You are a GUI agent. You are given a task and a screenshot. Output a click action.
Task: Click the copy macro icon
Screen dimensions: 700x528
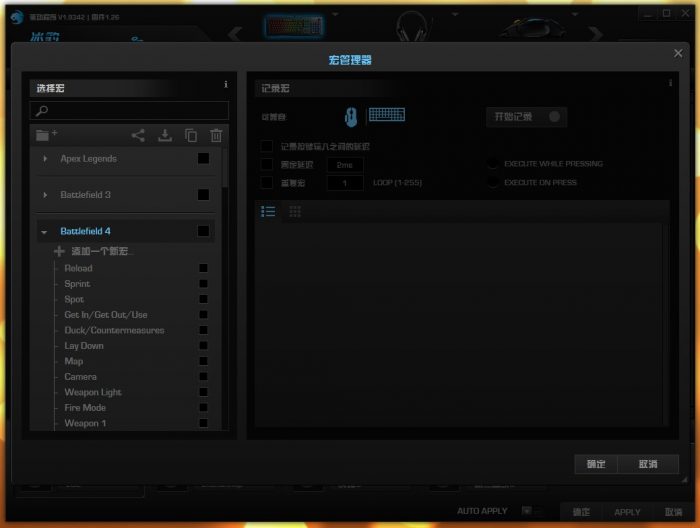(191, 135)
